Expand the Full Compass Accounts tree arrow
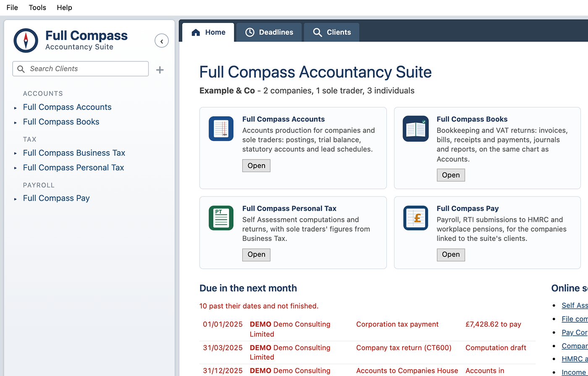The height and width of the screenshot is (376, 588). (x=16, y=108)
